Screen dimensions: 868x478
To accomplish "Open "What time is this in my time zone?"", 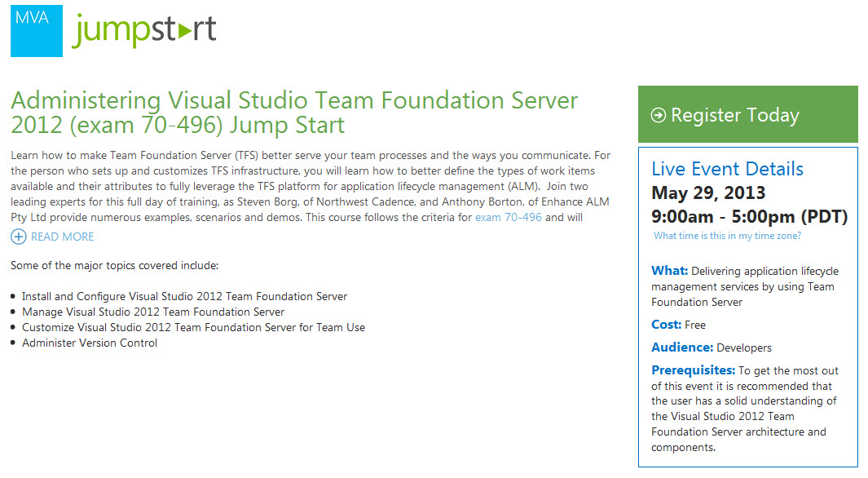I will click(x=727, y=236).
